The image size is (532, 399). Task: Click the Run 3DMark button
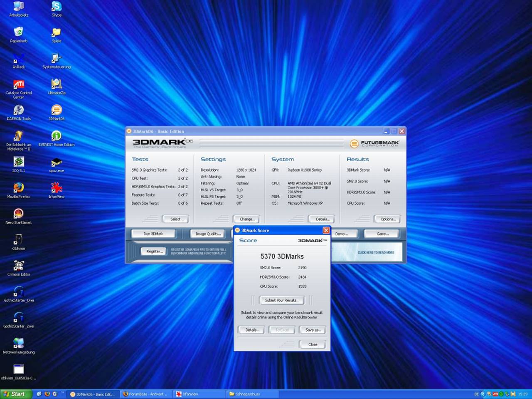point(153,234)
